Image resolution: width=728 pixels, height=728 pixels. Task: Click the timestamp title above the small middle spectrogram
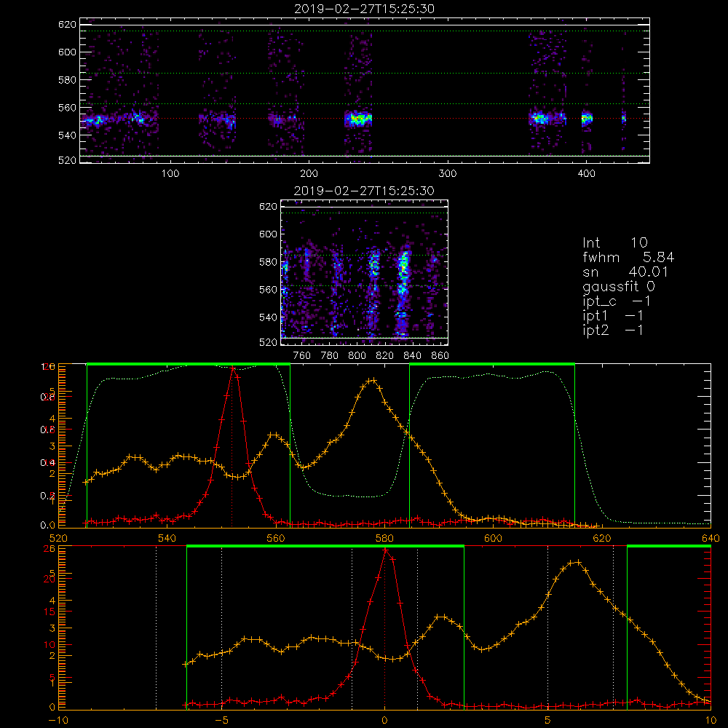point(365,191)
